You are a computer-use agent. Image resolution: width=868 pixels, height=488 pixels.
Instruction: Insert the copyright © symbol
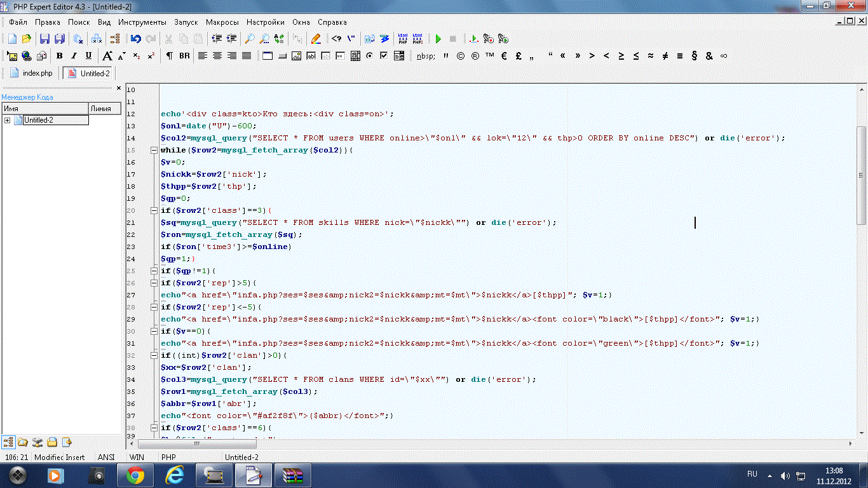pyautogui.click(x=460, y=56)
